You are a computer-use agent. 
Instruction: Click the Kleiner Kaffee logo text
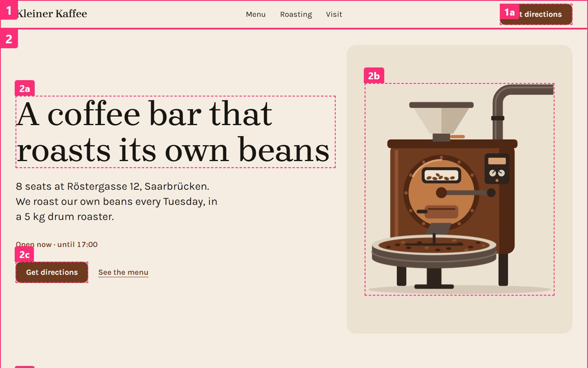51,14
